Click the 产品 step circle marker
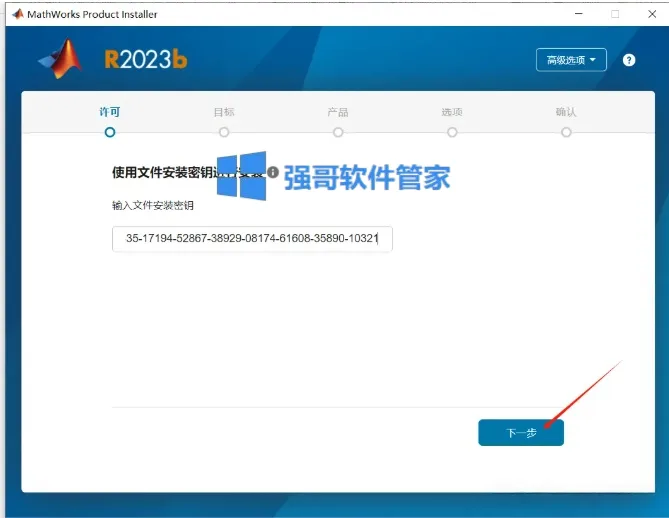Screen dimensions: 669x518 338,132
